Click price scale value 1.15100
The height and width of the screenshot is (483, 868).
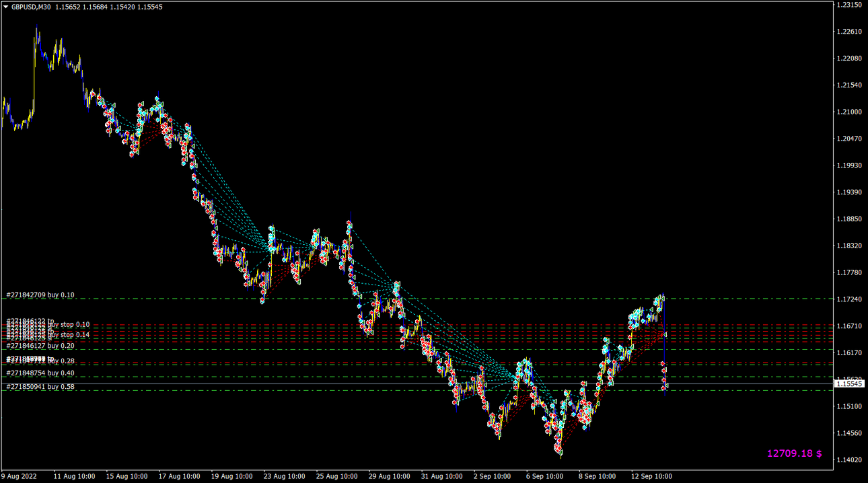tap(848, 406)
